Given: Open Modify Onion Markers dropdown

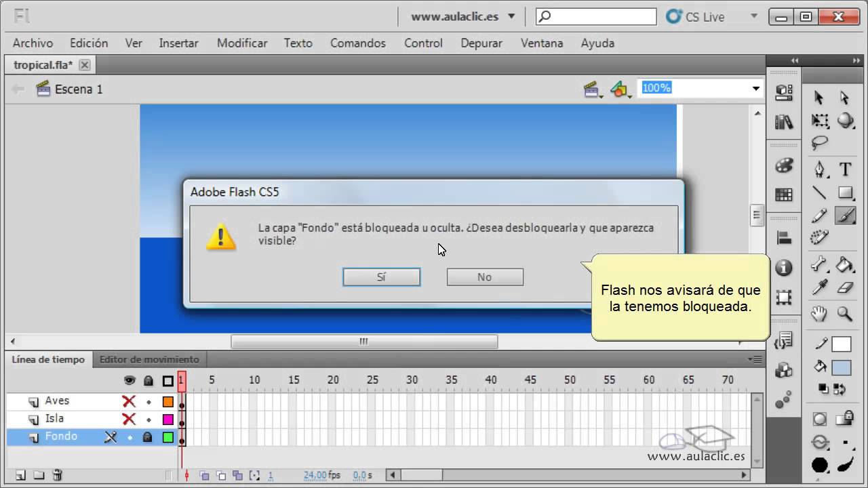Looking at the screenshot, I should (254, 475).
